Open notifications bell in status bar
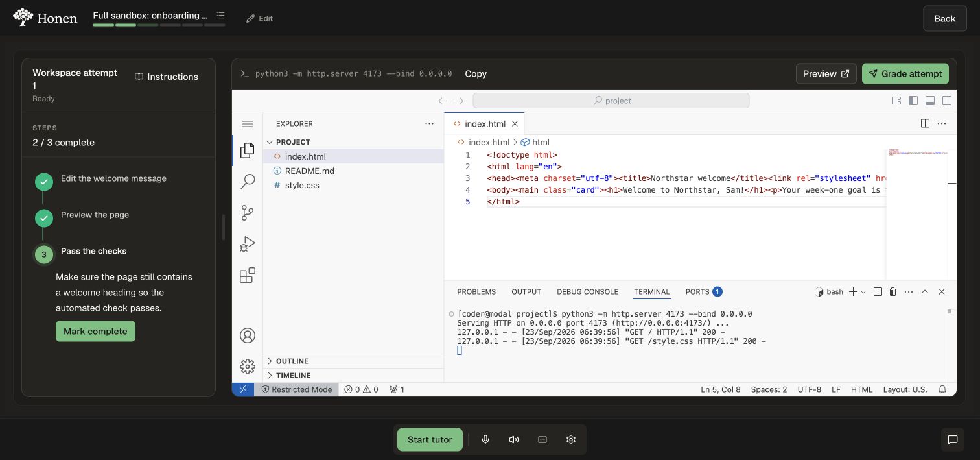980x460 pixels. pos(942,389)
